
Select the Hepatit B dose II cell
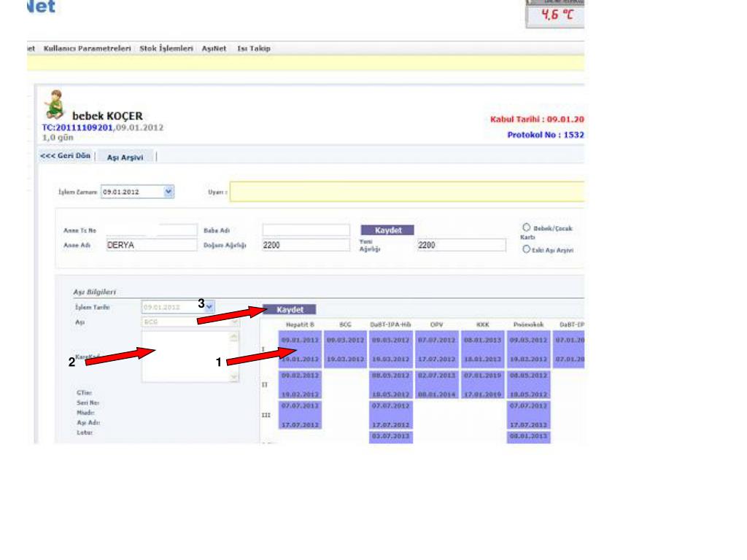[300, 385]
